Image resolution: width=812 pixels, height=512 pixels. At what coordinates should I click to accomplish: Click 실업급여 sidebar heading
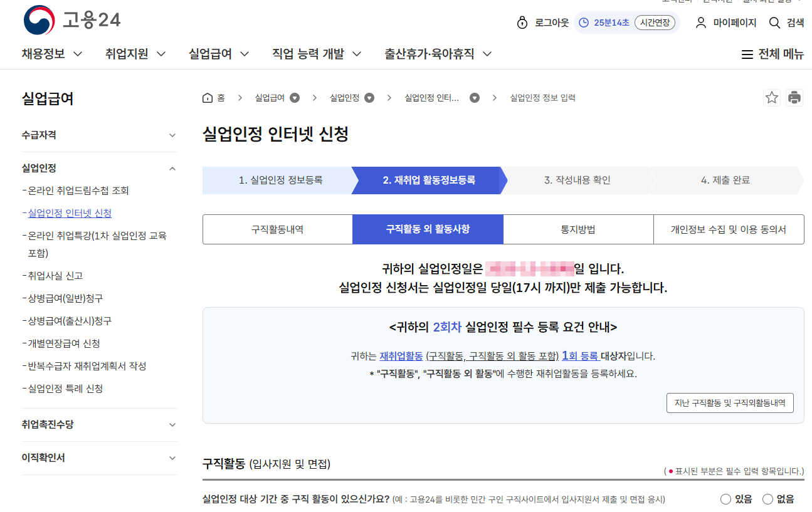click(48, 98)
